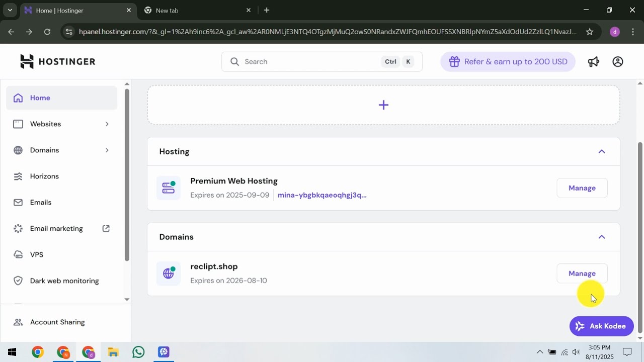644x362 pixels.
Task: Click the taskbar clock showing 3:05 PM
Action: click(x=599, y=352)
